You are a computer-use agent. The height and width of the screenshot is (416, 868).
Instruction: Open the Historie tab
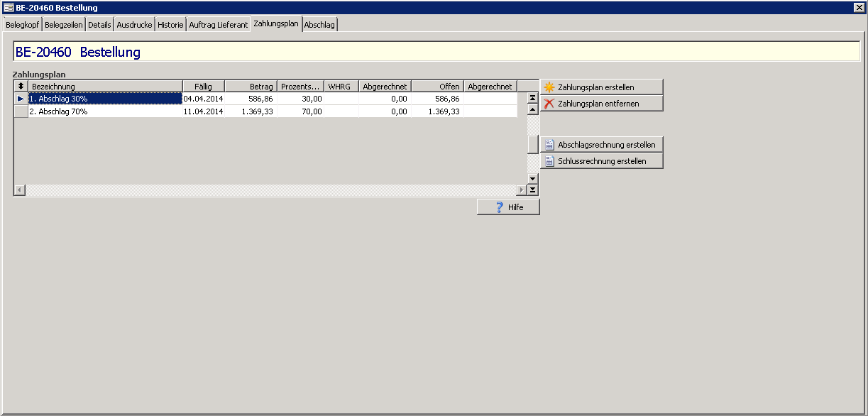click(x=170, y=25)
